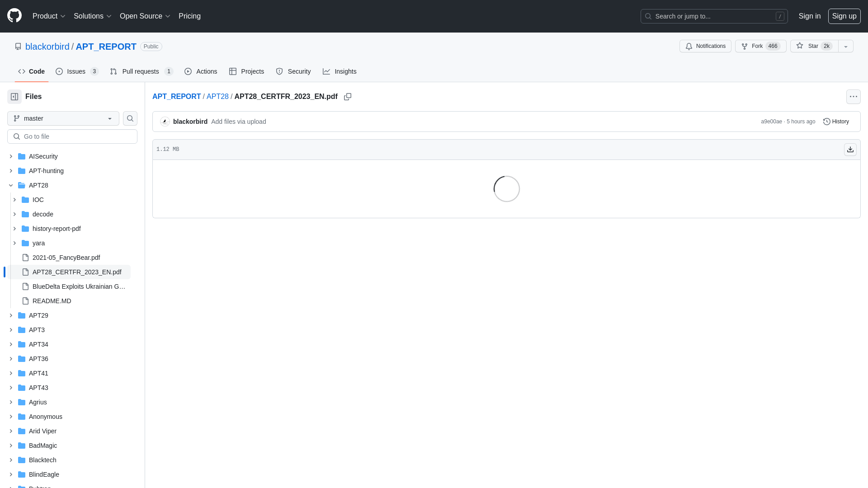Collapse the file tree side panel icon

14,97
